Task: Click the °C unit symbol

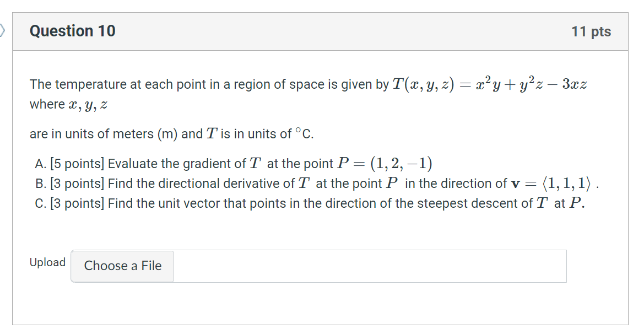Action: coord(304,133)
